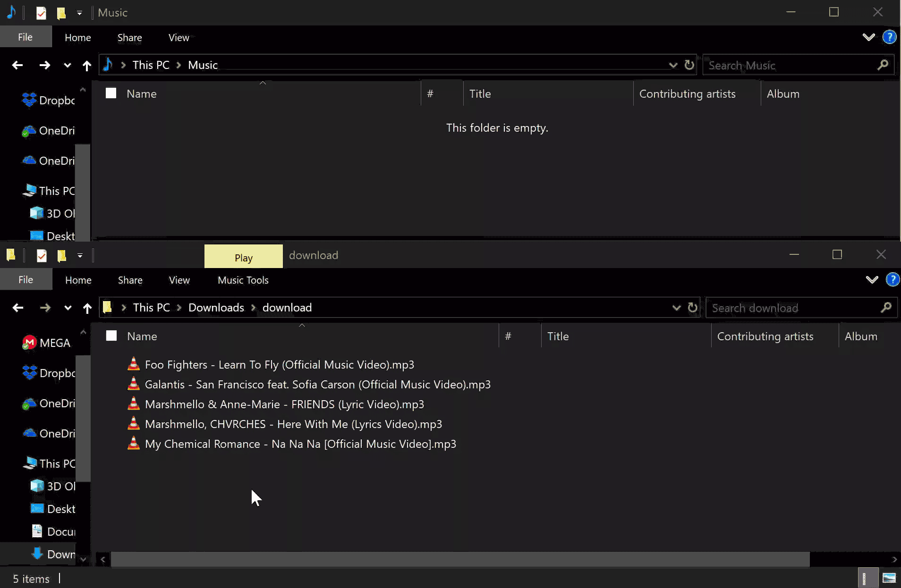Open the Share tab in Music window
901x588 pixels.
[x=129, y=37]
